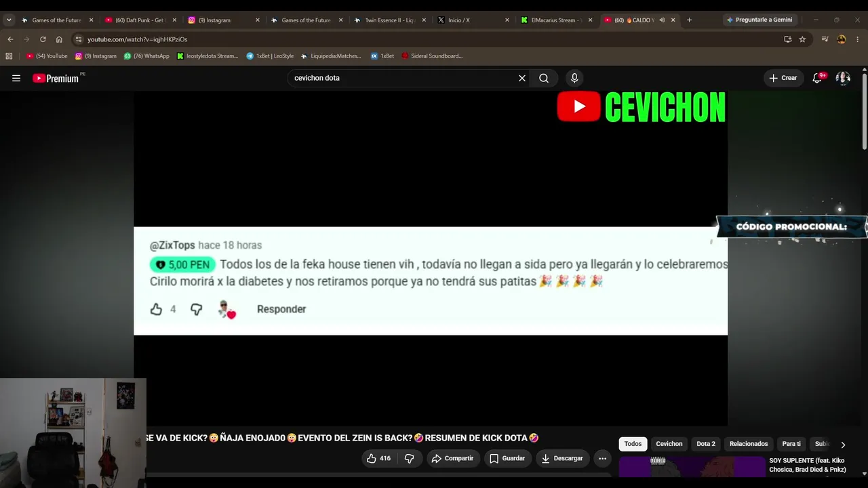Switch to the Instagram tab
The height and width of the screenshot is (488, 868).
224,20
